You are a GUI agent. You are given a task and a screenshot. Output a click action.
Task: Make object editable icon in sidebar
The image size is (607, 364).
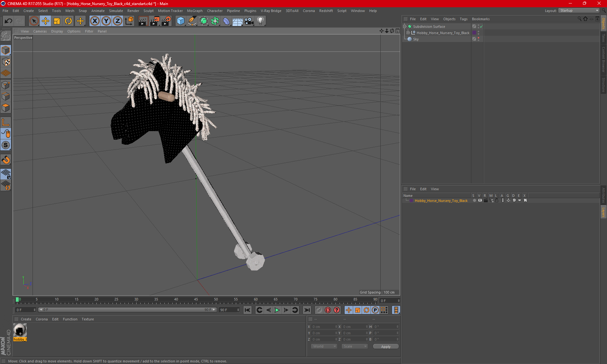(x=6, y=36)
